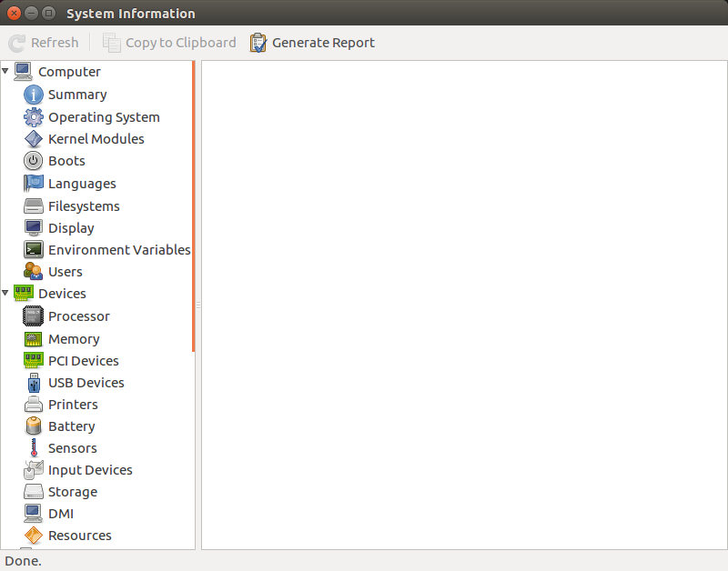Collapse the Devices tree section

(x=5, y=293)
